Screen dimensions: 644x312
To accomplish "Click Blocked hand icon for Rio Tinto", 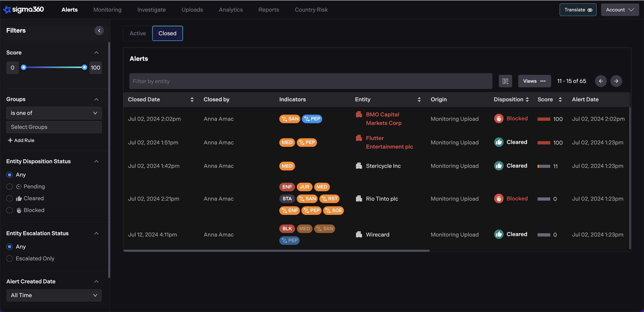I will 499,199.
